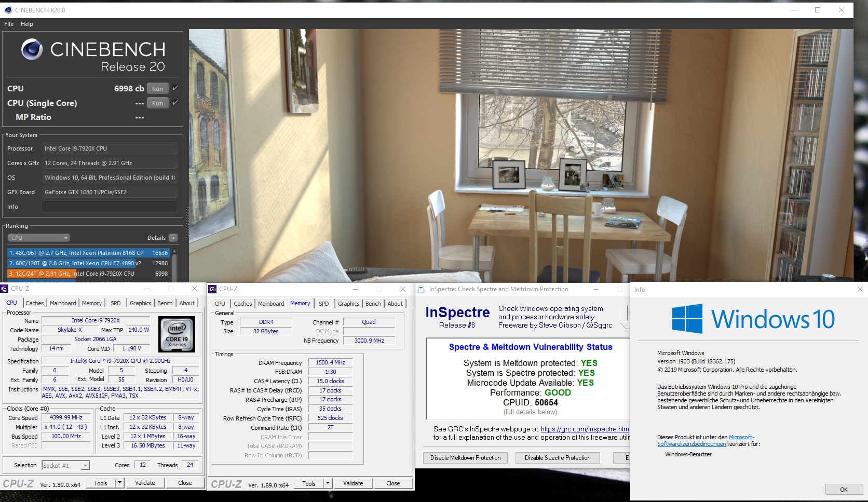
Task: Switch to Mainboard tab in Memory CPU-Z window
Action: (271, 304)
